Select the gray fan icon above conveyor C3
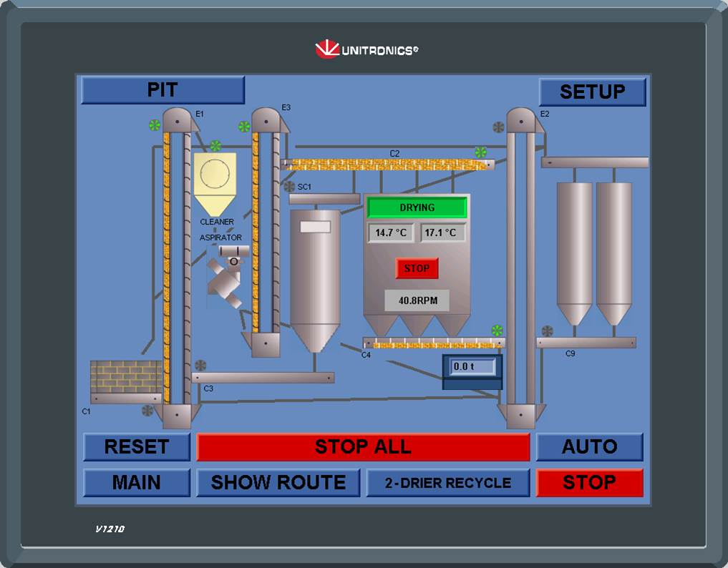Viewport: 728px width, 568px height. 200,366
